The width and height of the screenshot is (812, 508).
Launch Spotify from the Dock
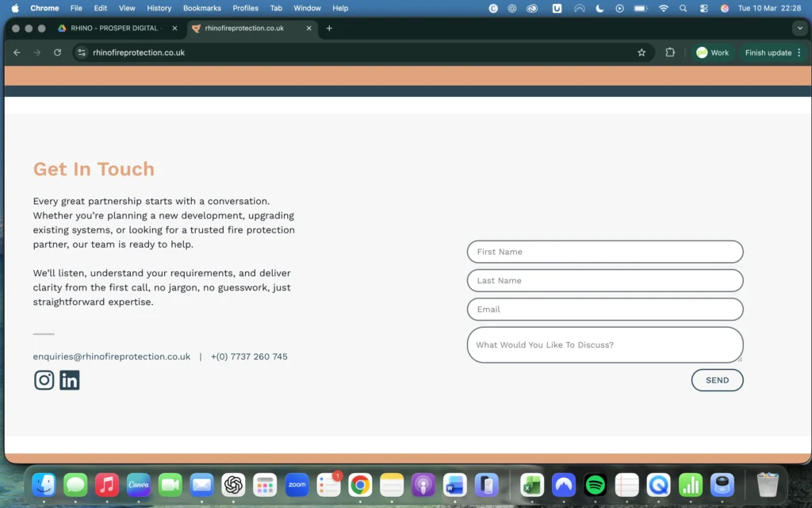pos(595,484)
